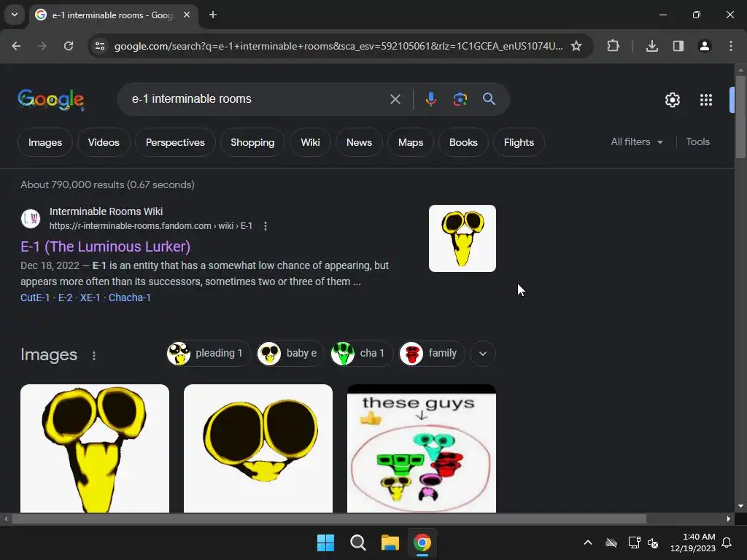Select the Perspectives filter
The height and width of the screenshot is (560, 747).
coord(175,142)
